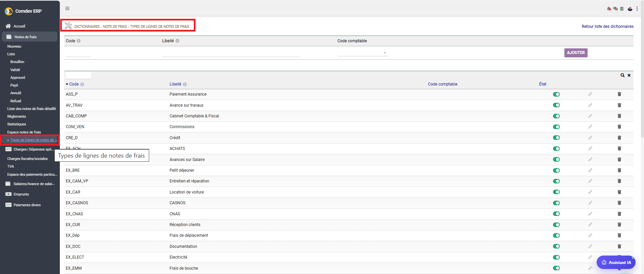The width and height of the screenshot is (644, 274).
Task: Delete the Crédit row
Action: pos(619,138)
